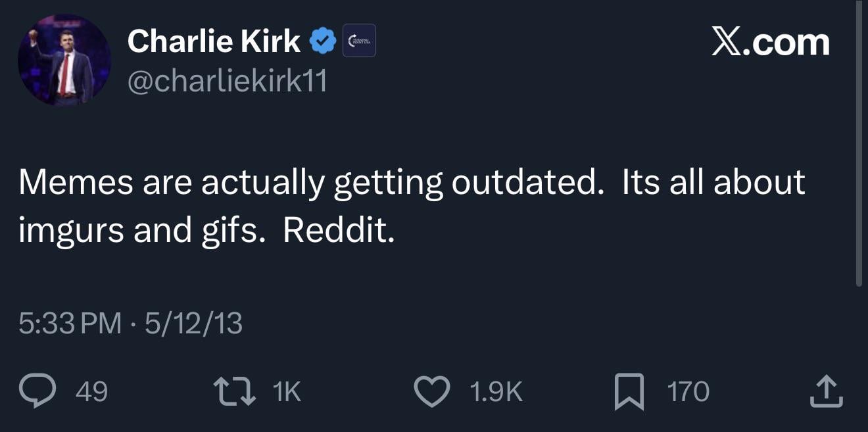Open the @charliekirk11 handle link

[x=227, y=82]
